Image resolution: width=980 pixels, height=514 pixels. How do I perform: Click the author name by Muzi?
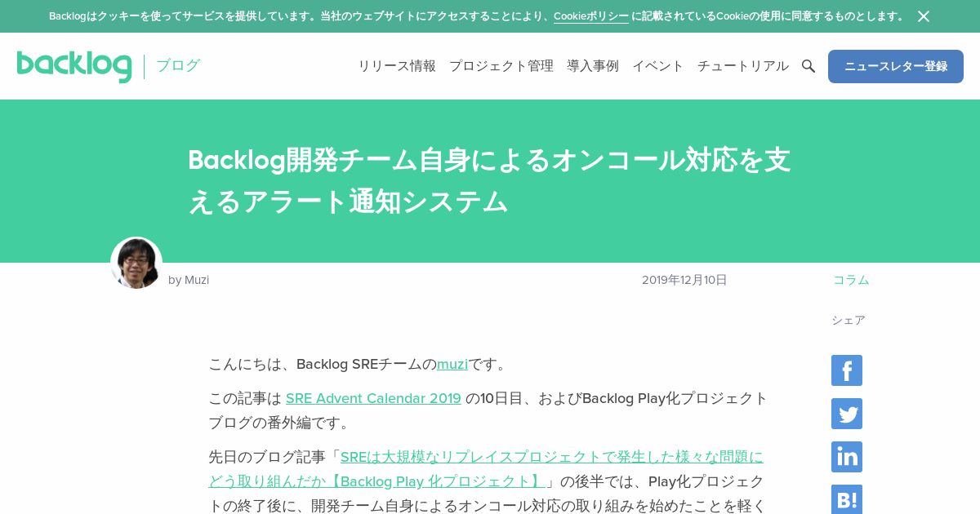189,280
